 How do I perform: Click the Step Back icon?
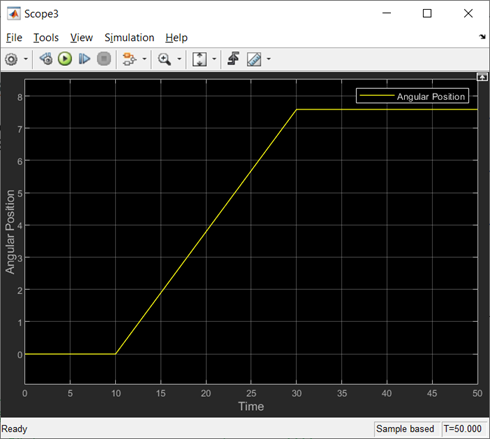[x=46, y=59]
